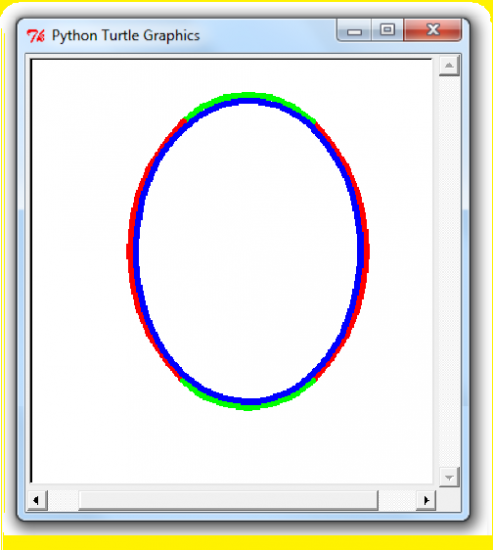This screenshot has width=493, height=550.
Task: Close the Python Turtle Graphics window
Action: coord(433,31)
